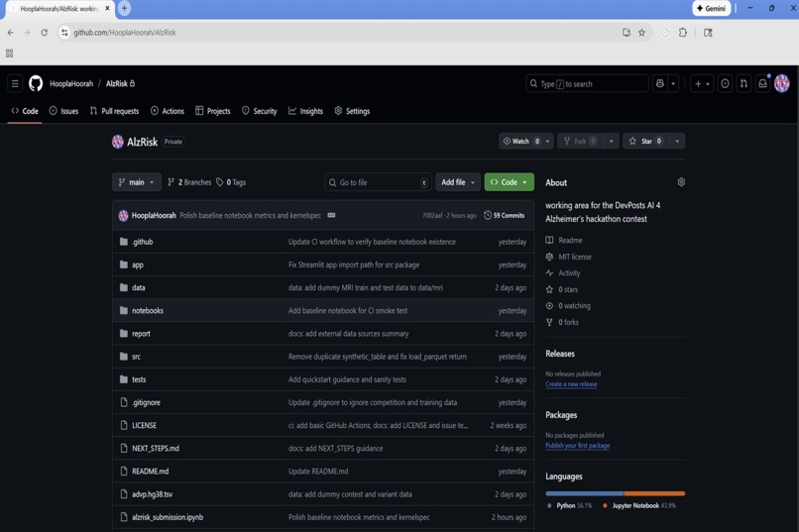Click the Python segment of the language bar
Screen dimensions: 799x532
click(585, 493)
